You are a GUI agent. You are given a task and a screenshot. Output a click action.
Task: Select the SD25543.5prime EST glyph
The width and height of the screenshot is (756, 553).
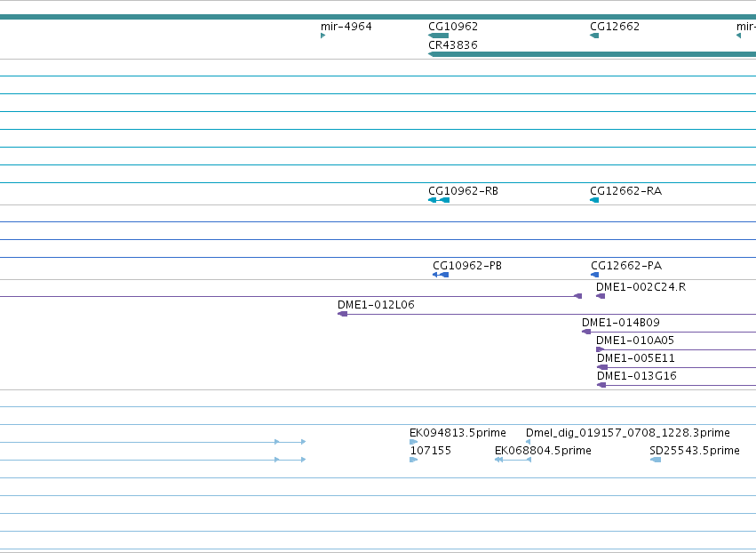point(656,460)
